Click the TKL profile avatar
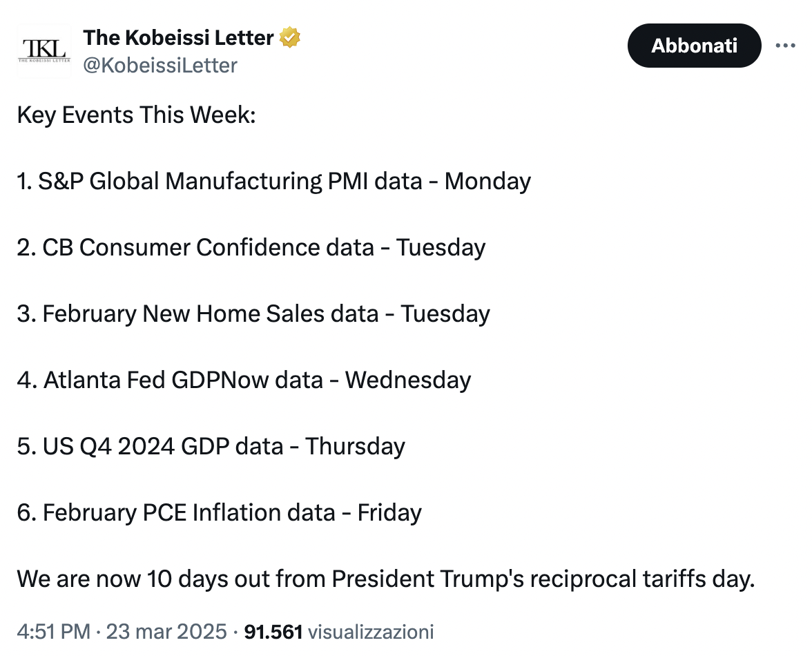 pos(43,50)
